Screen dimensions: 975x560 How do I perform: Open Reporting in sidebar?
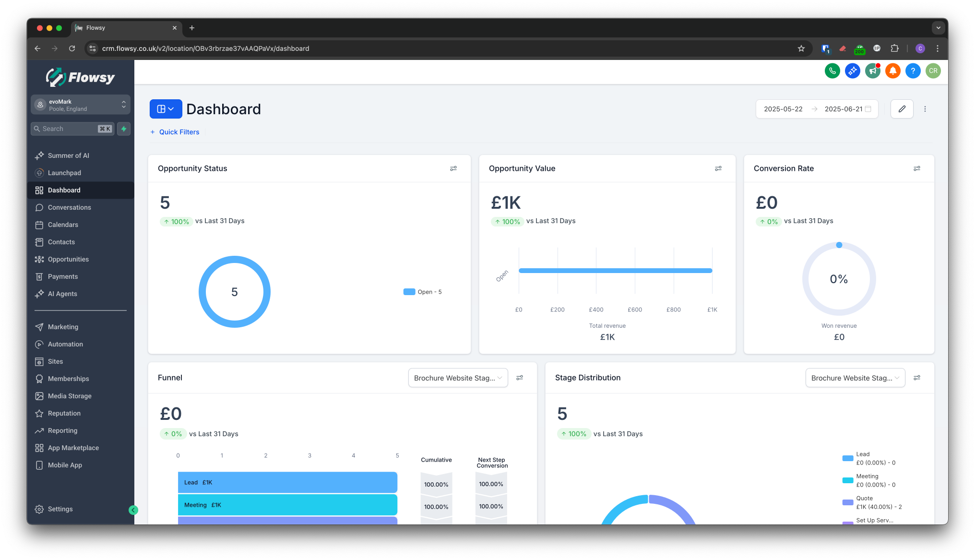tap(81, 430)
